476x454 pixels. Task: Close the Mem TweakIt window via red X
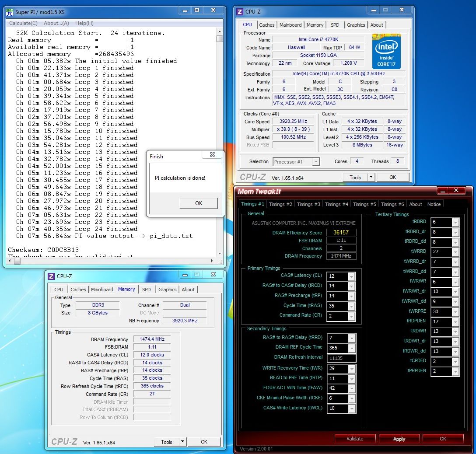tap(457, 191)
